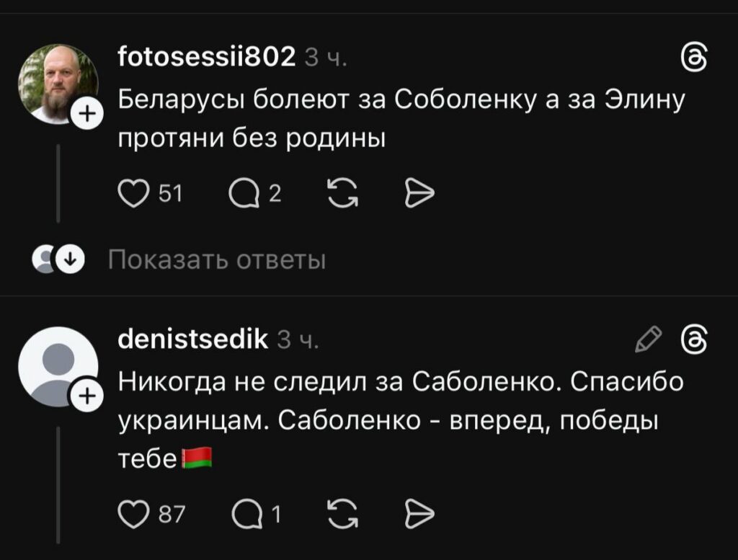Image resolution: width=738 pixels, height=560 pixels.
Task: Follow fotosessii802 using the plus badge
Action: [x=87, y=113]
